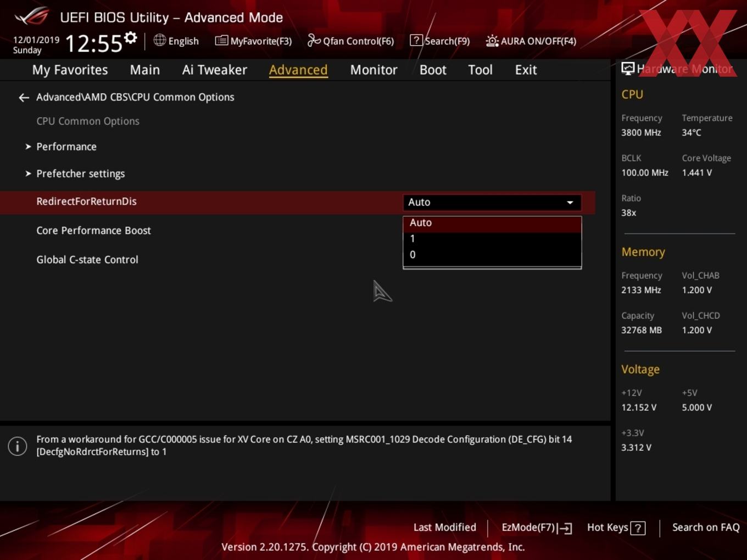
Task: Click the Search question mark icon
Action: tap(416, 40)
